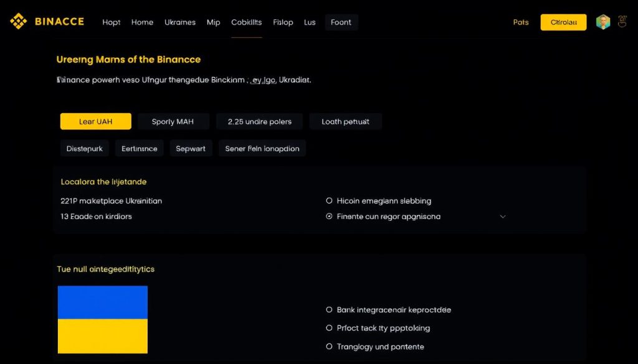Click the BINACCE brand name text
The image size is (638, 364).
click(x=59, y=22)
